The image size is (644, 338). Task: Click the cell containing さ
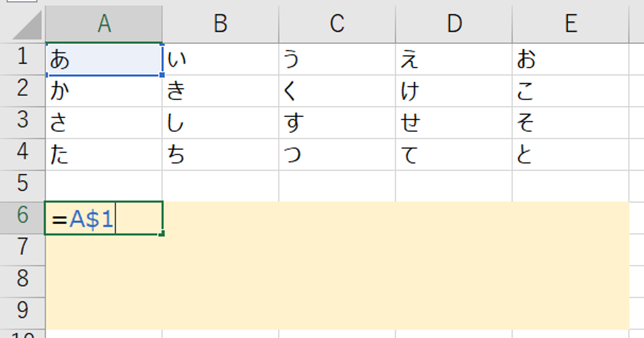tap(104, 122)
